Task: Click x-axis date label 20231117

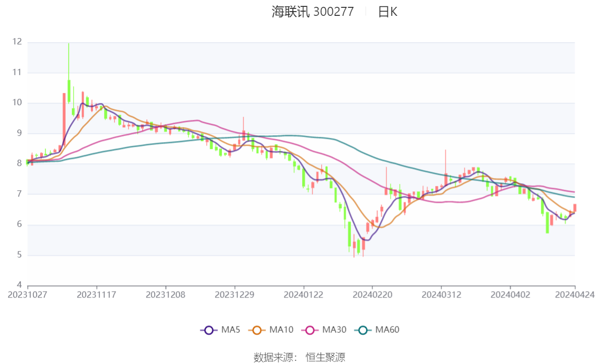Action: [x=96, y=295]
